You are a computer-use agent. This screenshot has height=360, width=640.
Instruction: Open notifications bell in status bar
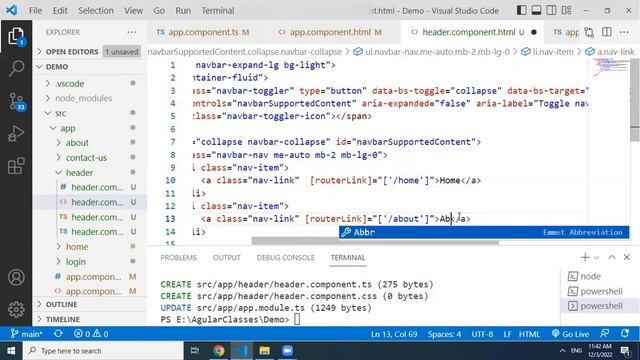point(625,334)
